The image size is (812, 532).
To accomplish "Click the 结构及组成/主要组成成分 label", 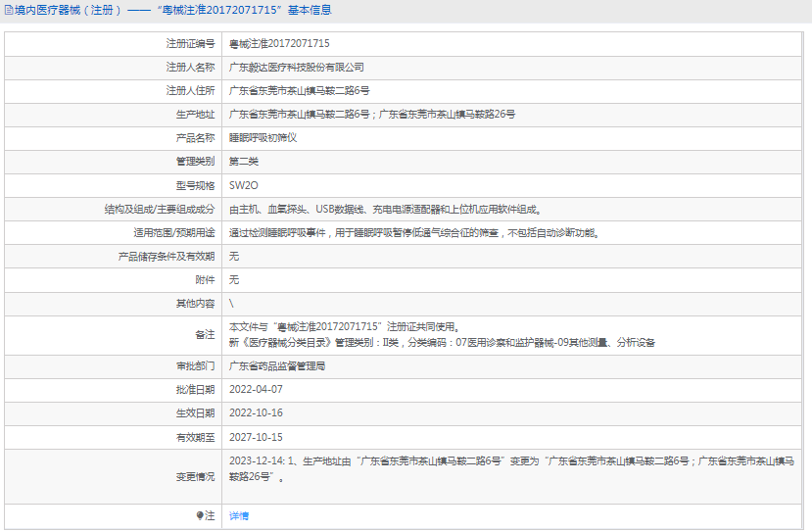I will (x=160, y=210).
